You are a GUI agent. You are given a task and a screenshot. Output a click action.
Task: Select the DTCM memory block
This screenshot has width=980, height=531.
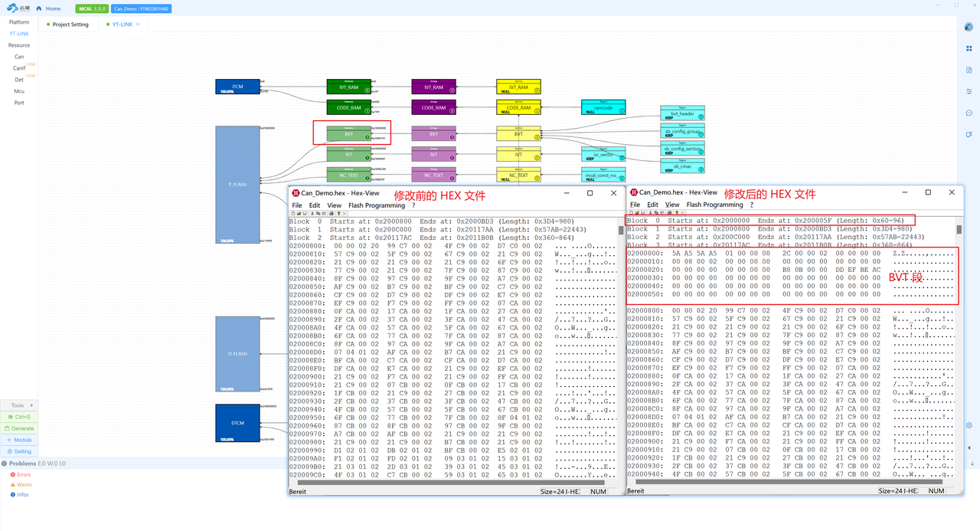pyautogui.click(x=237, y=423)
